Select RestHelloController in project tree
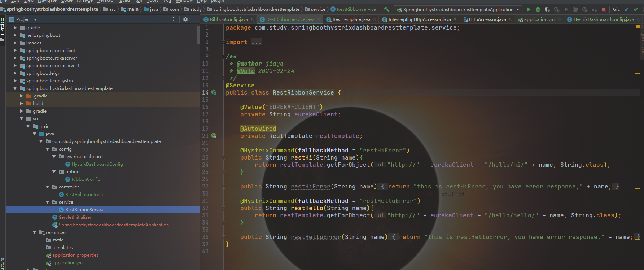The image size is (644, 270). click(86, 194)
